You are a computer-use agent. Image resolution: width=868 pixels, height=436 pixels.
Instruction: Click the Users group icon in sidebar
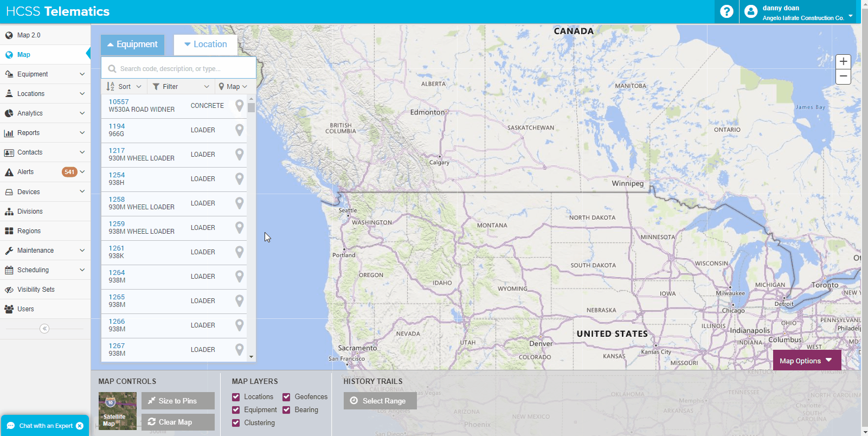[x=9, y=309]
